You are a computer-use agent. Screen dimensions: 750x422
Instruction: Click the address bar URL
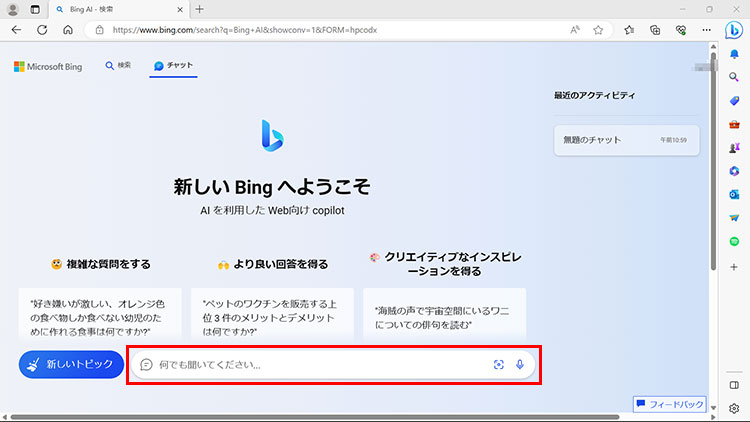coord(245,30)
